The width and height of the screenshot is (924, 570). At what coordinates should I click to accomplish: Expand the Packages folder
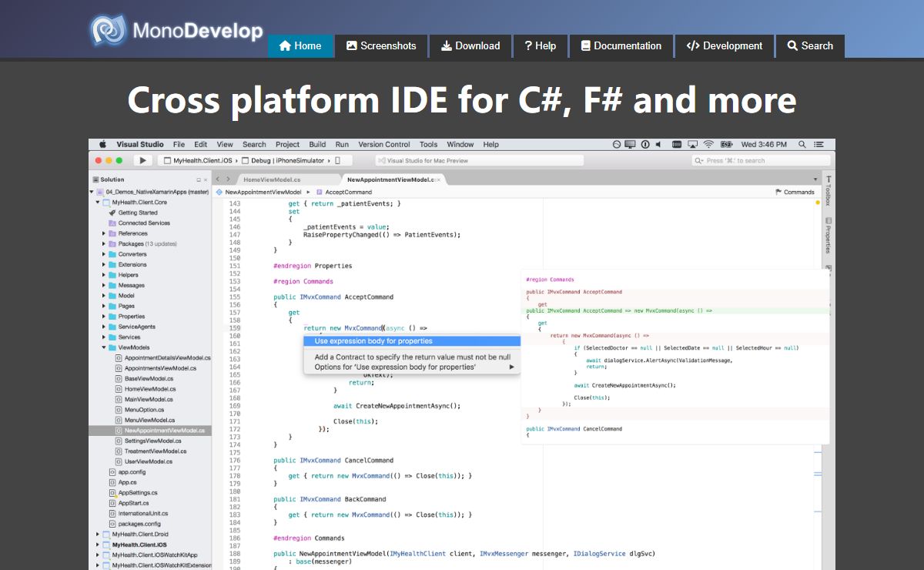(103, 243)
